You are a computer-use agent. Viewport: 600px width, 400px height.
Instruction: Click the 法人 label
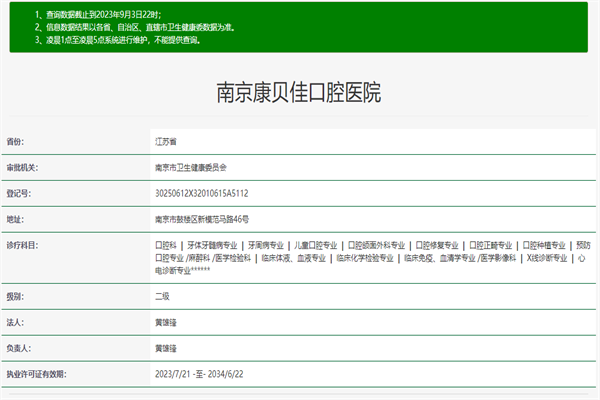click(15, 323)
